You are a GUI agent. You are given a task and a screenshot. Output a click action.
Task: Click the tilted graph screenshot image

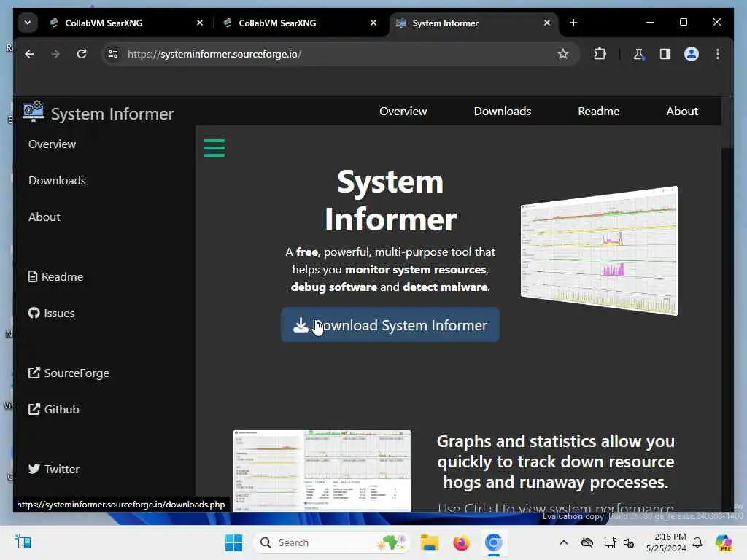tap(600, 251)
